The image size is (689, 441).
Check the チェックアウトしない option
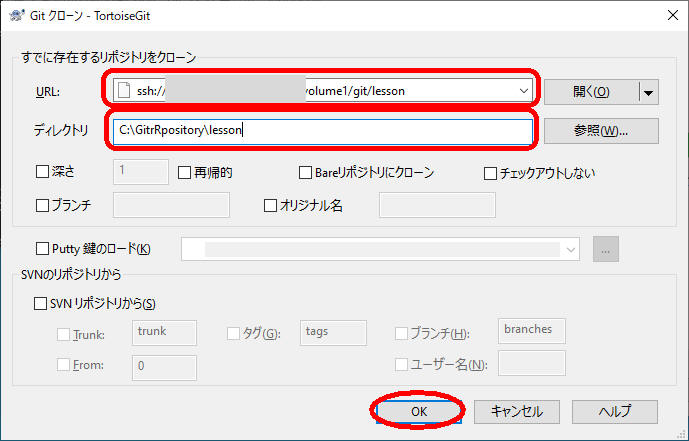[x=490, y=172]
